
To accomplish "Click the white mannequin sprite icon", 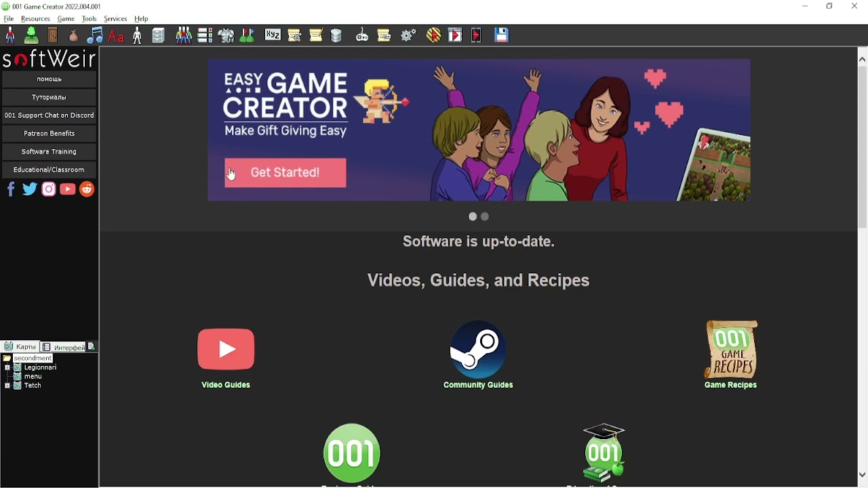I will click(138, 35).
